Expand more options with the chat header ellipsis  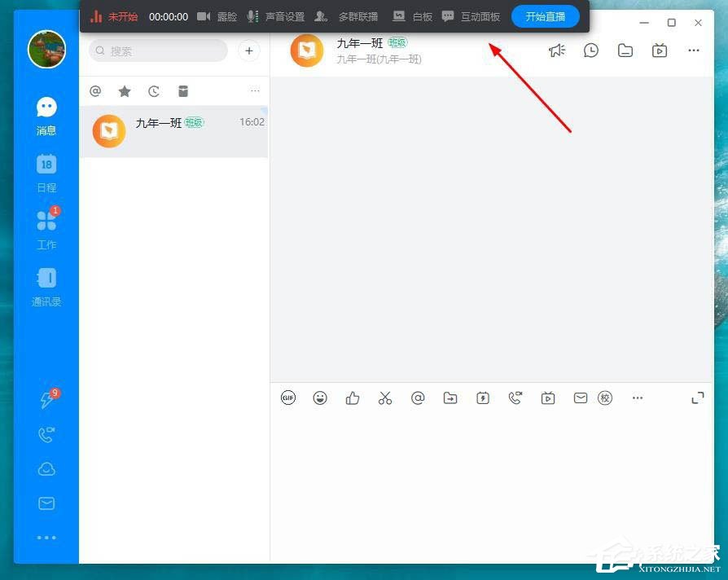[694, 51]
